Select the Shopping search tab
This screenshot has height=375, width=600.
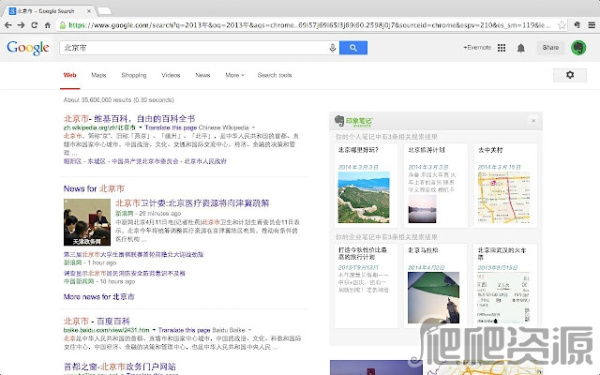[x=134, y=75]
